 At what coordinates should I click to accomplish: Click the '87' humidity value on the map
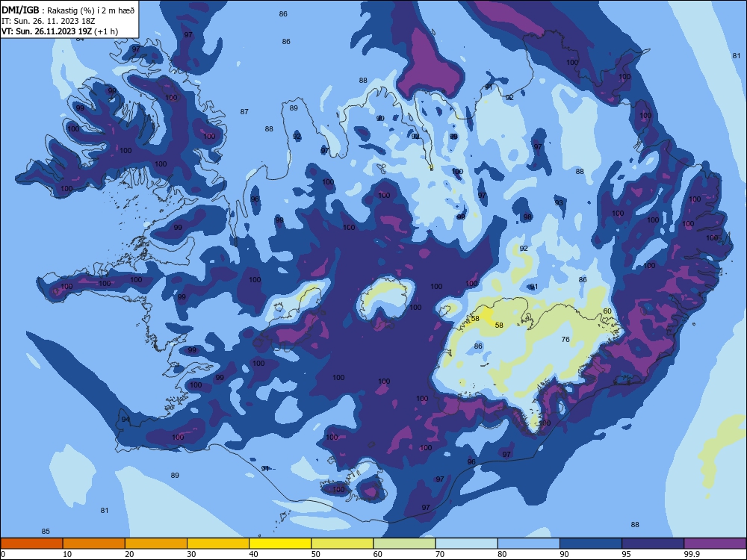[x=244, y=111]
